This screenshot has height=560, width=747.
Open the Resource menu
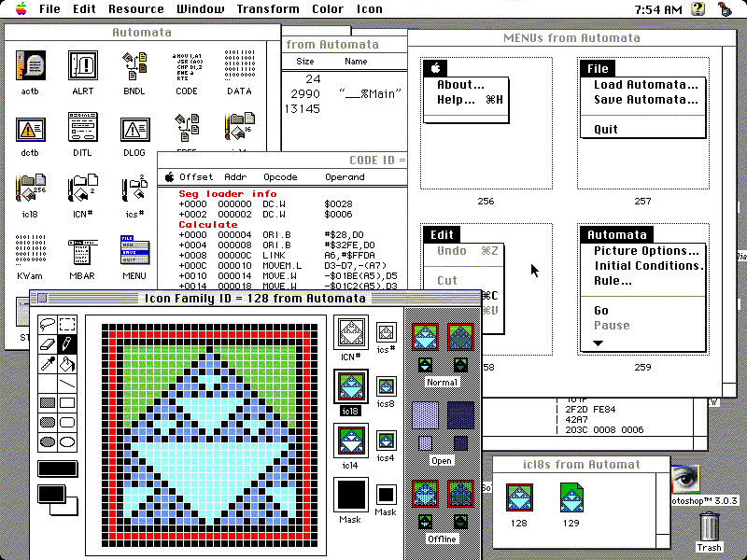[x=135, y=9]
